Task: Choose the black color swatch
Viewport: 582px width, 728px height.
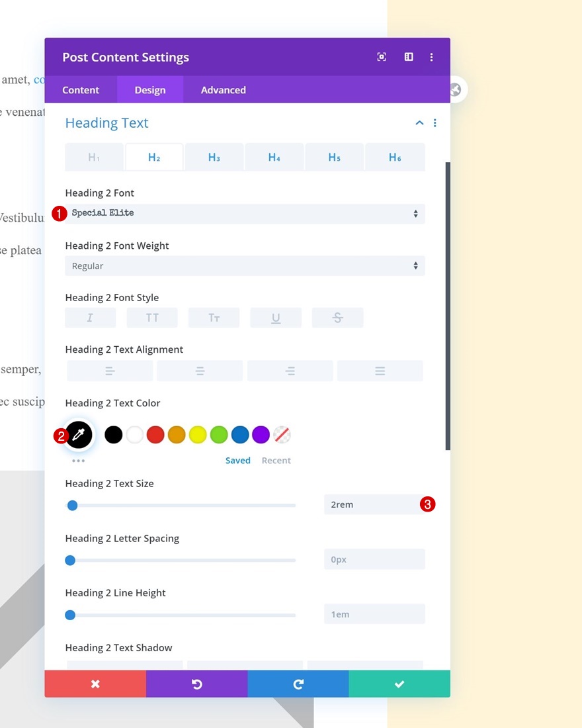Action: [113, 435]
